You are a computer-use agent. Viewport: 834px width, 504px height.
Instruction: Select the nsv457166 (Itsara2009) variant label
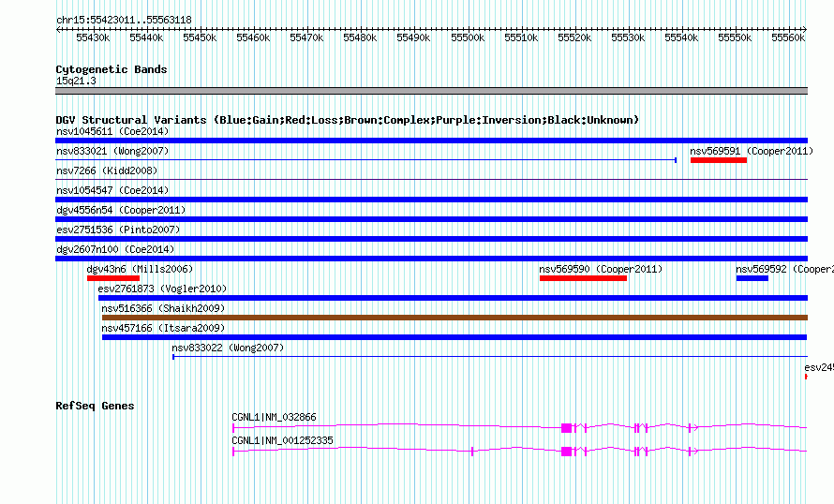(x=163, y=328)
